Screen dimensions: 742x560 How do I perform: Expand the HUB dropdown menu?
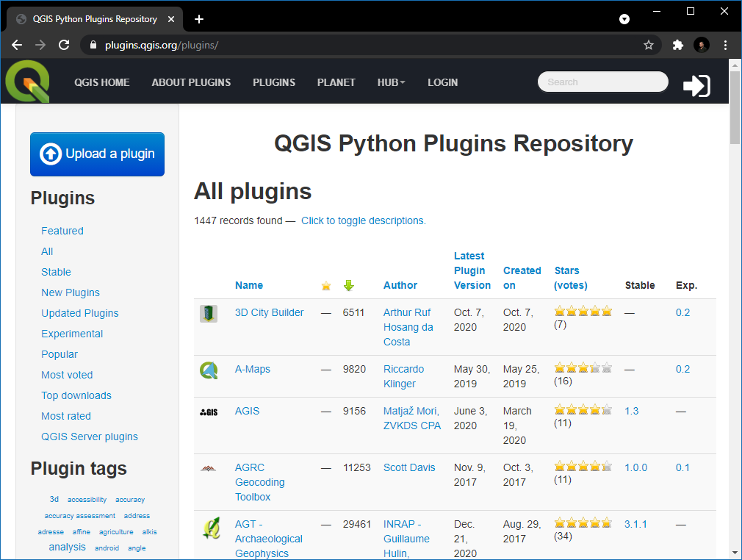click(x=391, y=82)
